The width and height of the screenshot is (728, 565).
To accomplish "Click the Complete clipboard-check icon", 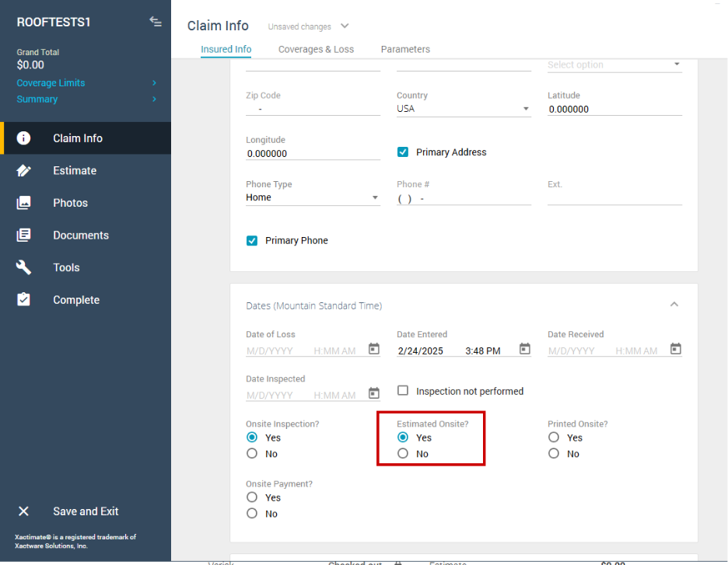I will [x=24, y=300].
